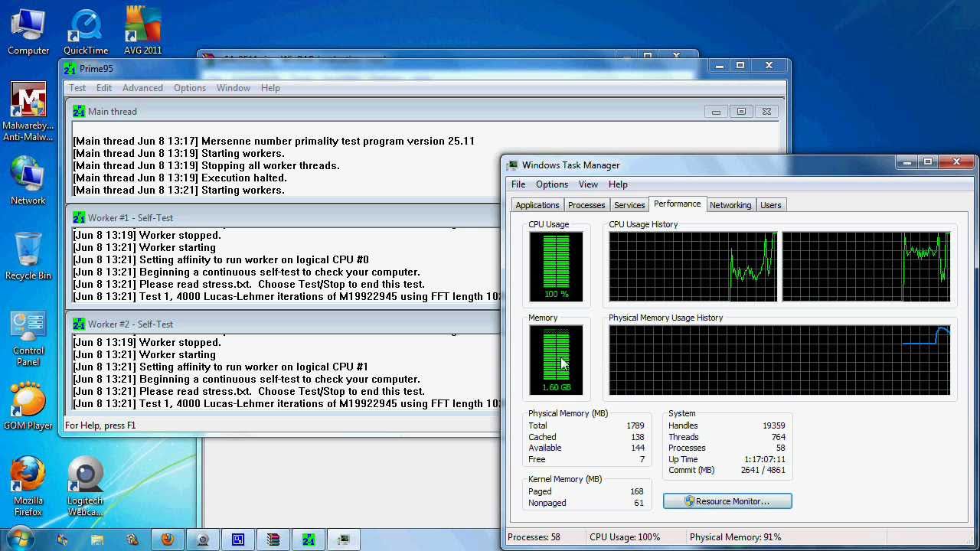Open the Test menu in Prime95
The height and width of the screenshot is (551, 980).
click(77, 87)
